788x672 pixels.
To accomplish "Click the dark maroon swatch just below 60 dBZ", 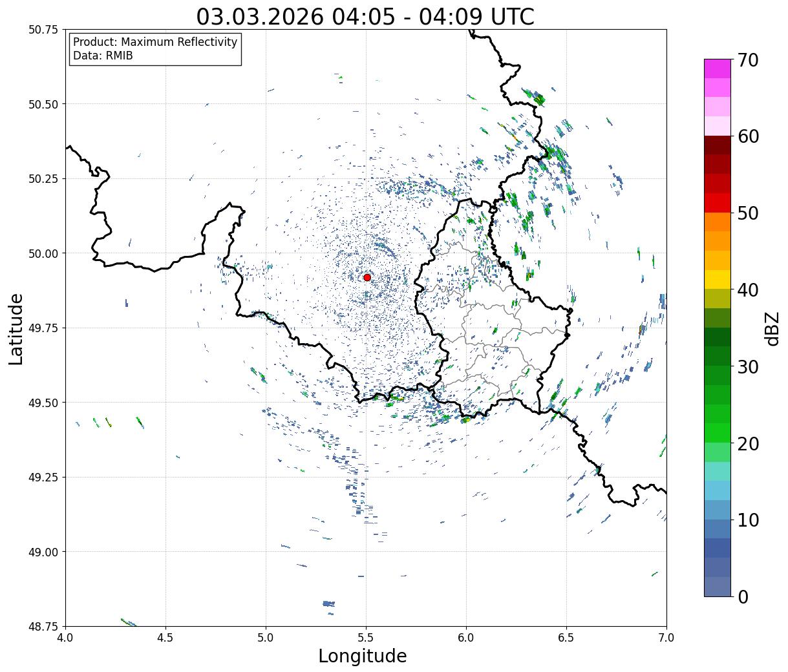I will 718,145.
